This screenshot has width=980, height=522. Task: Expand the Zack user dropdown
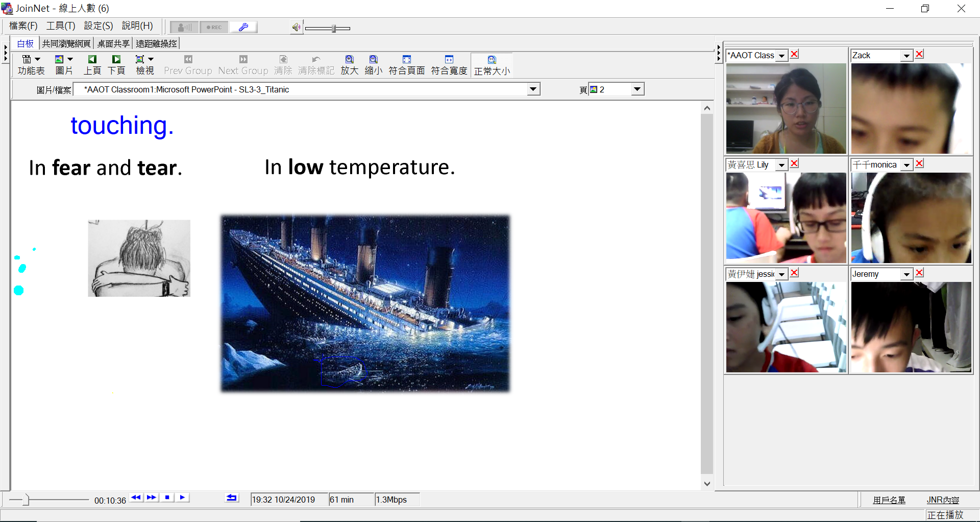906,56
